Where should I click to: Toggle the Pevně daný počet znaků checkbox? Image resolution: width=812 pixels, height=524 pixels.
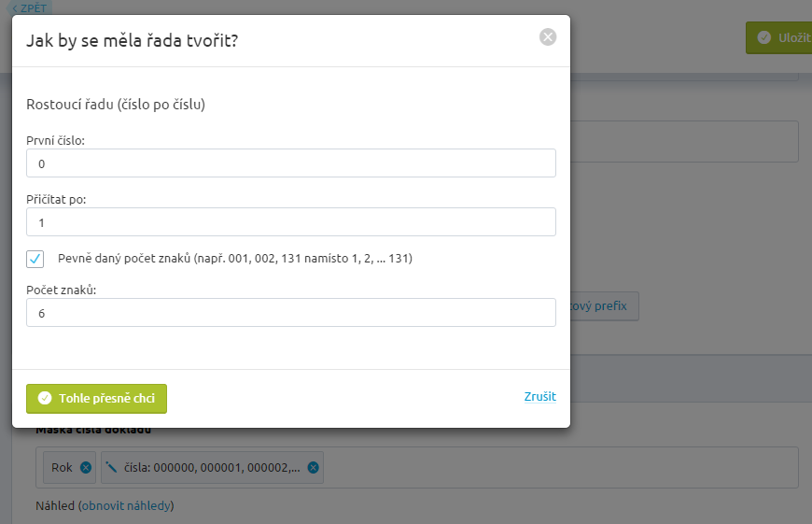pyautogui.click(x=35, y=259)
